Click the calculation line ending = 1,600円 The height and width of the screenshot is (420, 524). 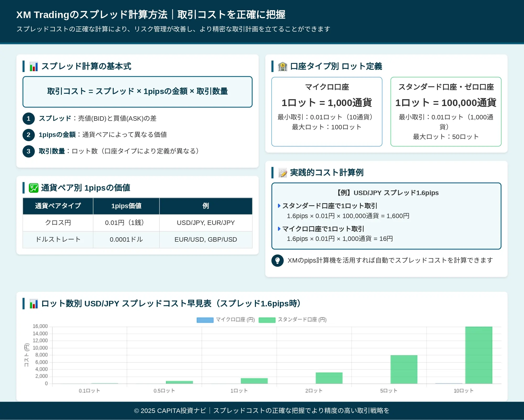point(348,216)
